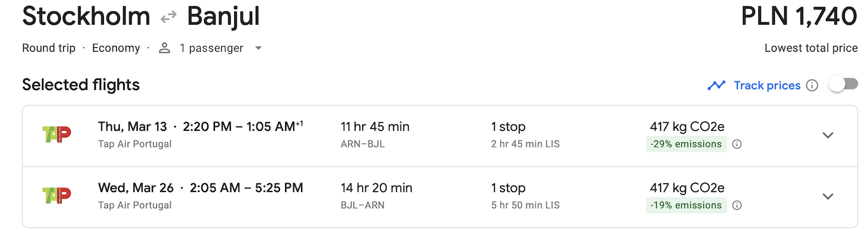Click the Track prices info icon

[x=812, y=86]
